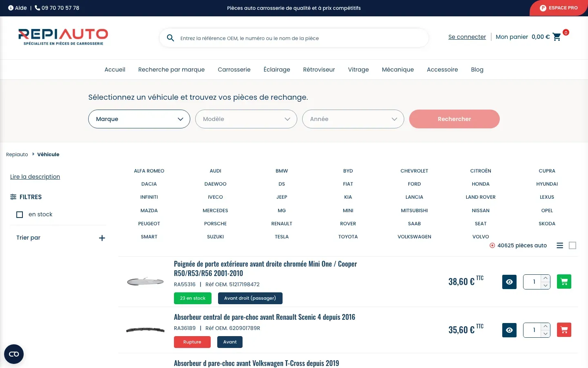Click the Rechercher button
The width and height of the screenshot is (588, 368).
point(454,119)
